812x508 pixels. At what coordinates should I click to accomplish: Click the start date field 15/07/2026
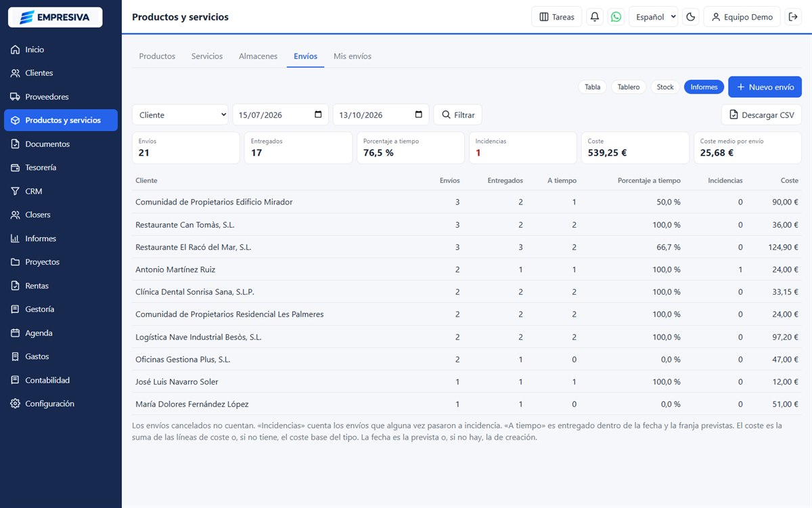[x=280, y=115]
